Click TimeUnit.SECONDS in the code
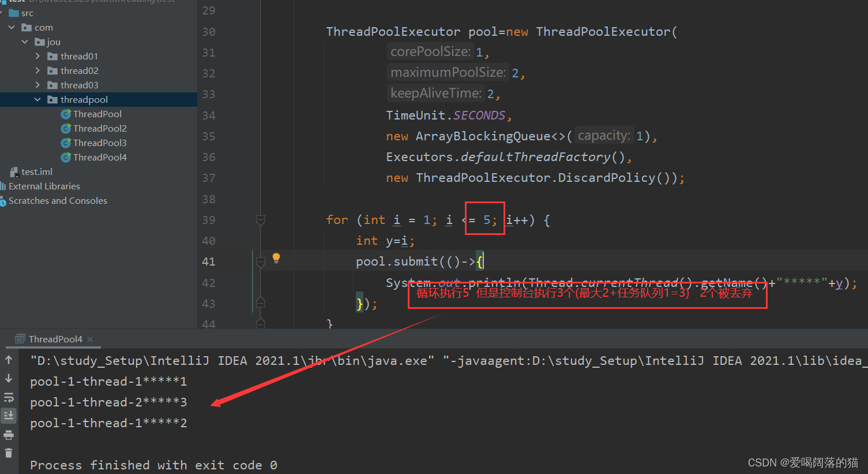The height and width of the screenshot is (474, 868). pyautogui.click(x=446, y=115)
